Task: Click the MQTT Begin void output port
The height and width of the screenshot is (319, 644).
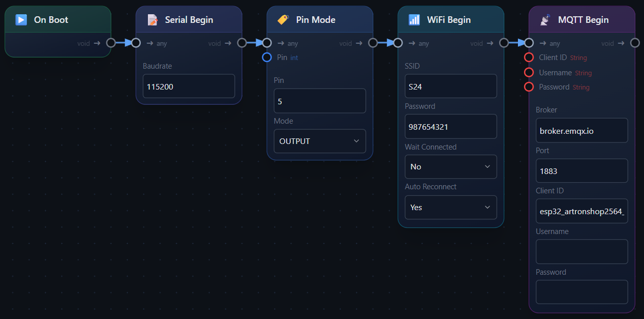Action: pos(635,43)
